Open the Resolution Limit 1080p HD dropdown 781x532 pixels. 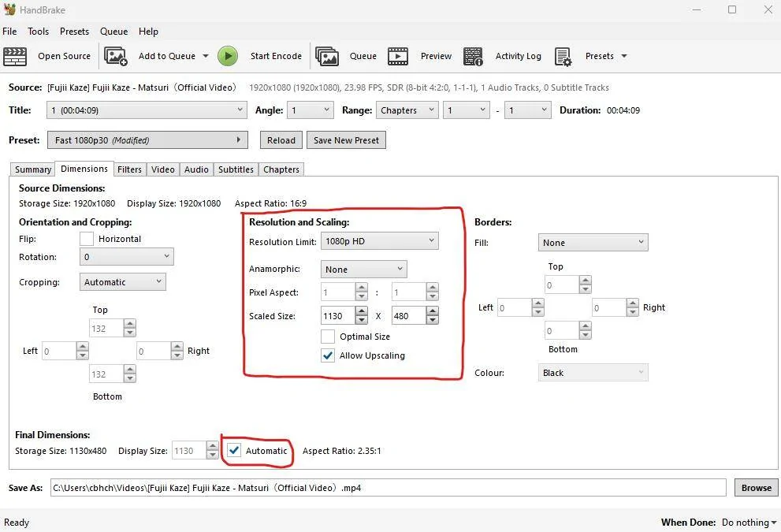(x=380, y=241)
